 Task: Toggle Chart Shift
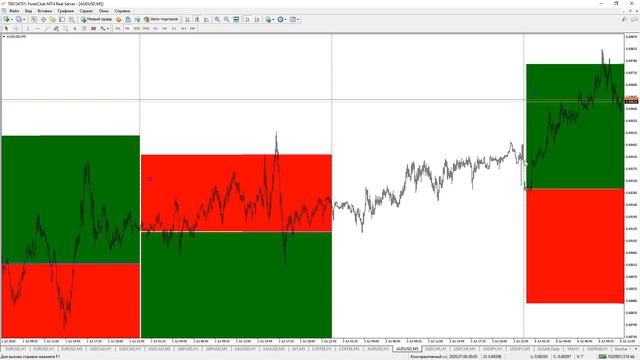coord(257,19)
